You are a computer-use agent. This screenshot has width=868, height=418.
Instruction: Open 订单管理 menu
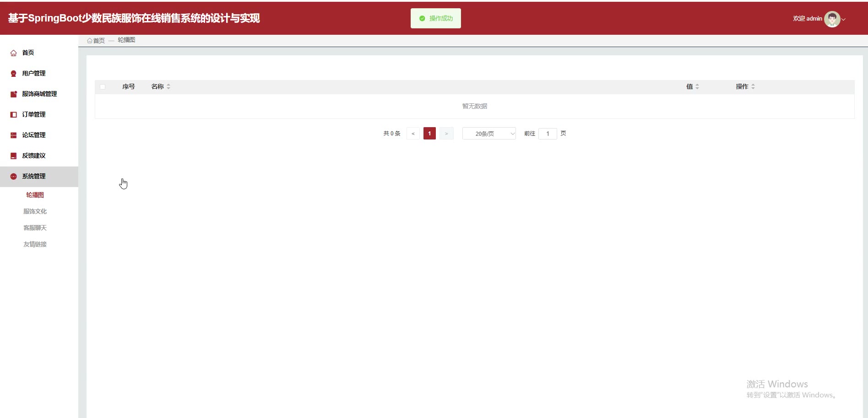(x=34, y=114)
